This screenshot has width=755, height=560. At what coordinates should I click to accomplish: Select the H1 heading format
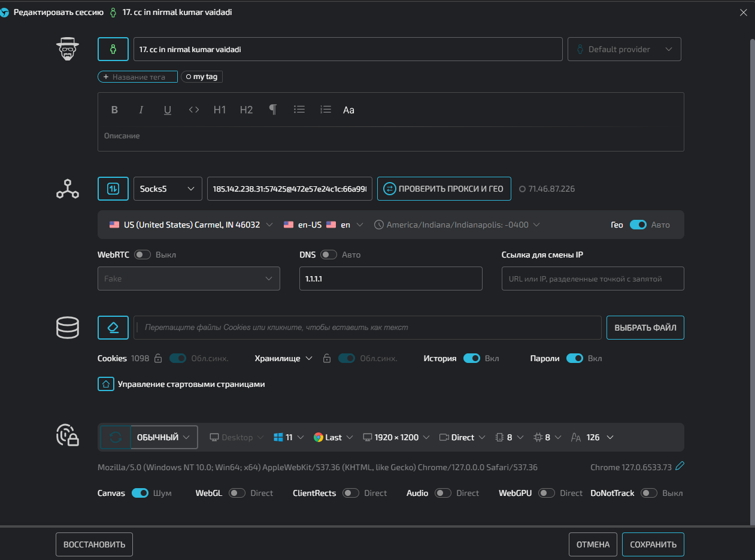coord(220,110)
